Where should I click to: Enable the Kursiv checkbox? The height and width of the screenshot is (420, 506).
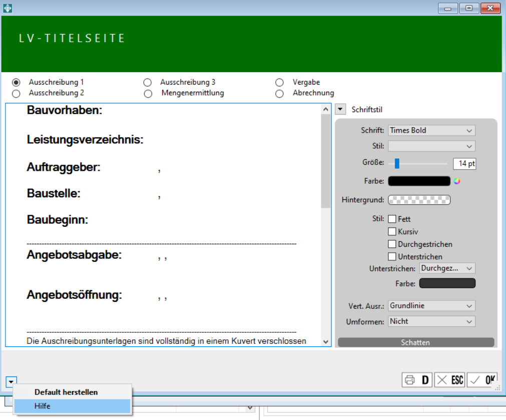[392, 231]
